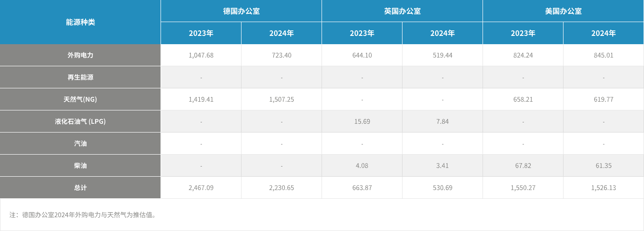Image resolution: width=644 pixels, height=231 pixels.
Task: Click the 外购电力 row label
Action: (x=80, y=55)
